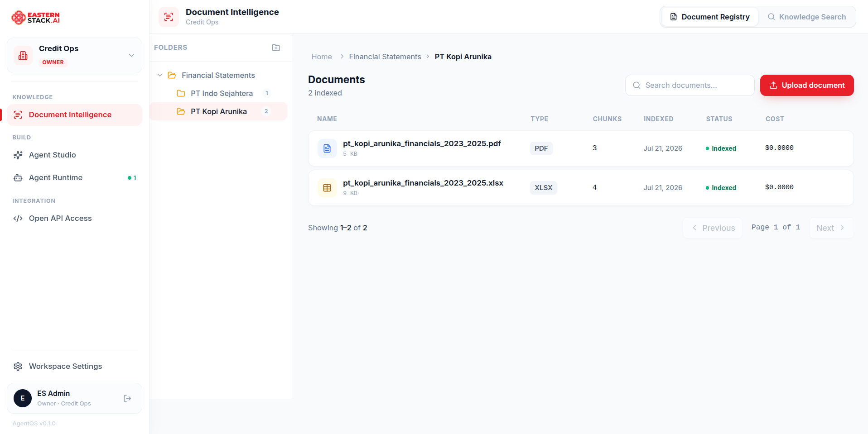The width and height of the screenshot is (868, 434).
Task: Sort by the STATUS column header
Action: tap(719, 119)
